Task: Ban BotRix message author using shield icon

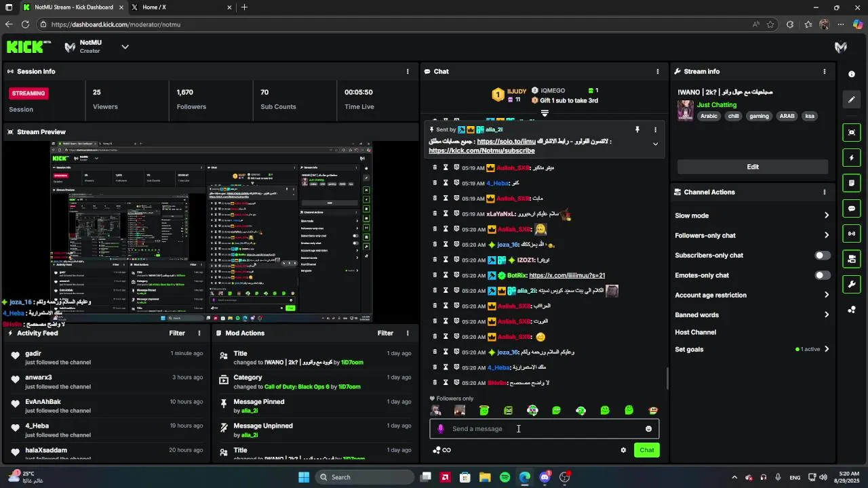Action: (x=456, y=275)
